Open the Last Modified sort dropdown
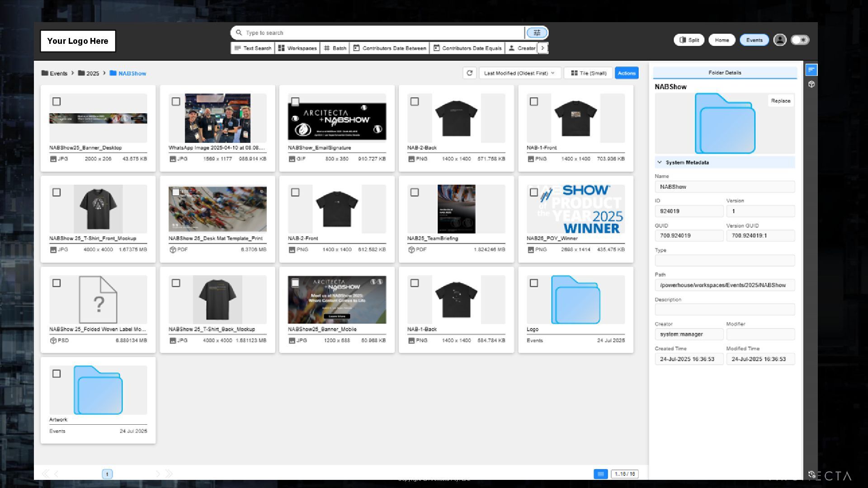Viewport: 868px width, 488px height. click(x=519, y=73)
